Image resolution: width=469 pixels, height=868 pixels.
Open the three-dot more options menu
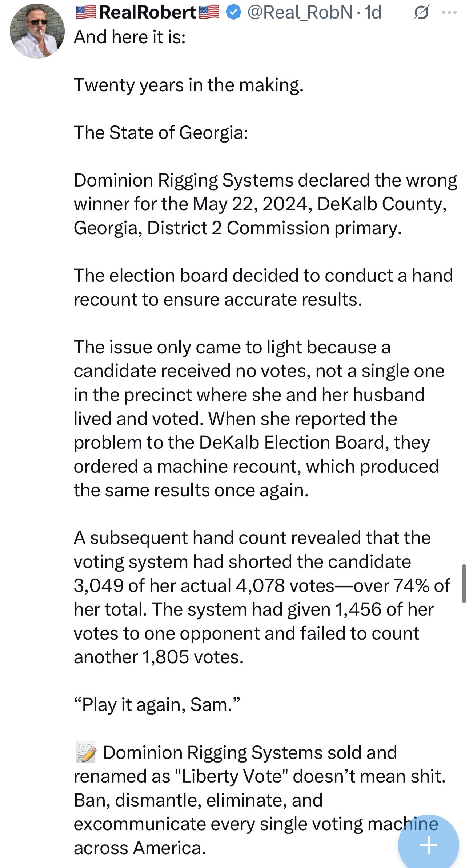[x=449, y=13]
